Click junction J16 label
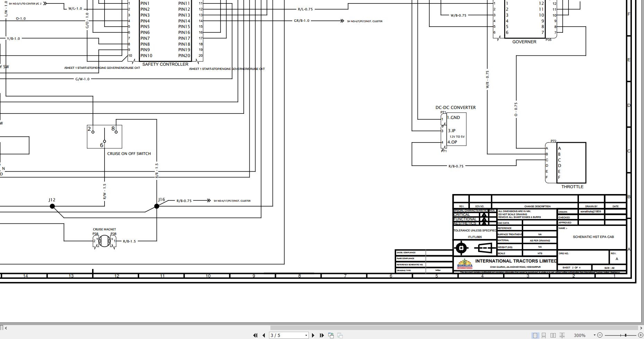This screenshot has height=339, width=644. point(161,200)
